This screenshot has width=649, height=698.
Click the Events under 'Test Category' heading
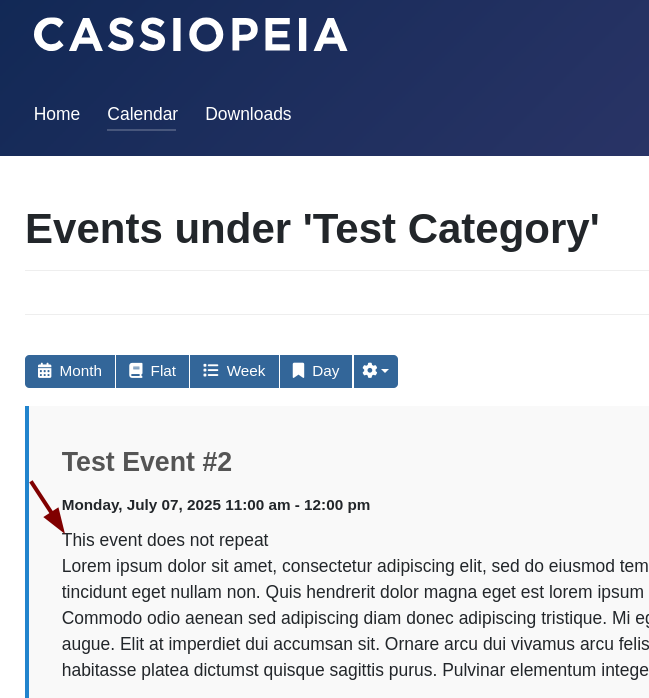click(x=312, y=229)
